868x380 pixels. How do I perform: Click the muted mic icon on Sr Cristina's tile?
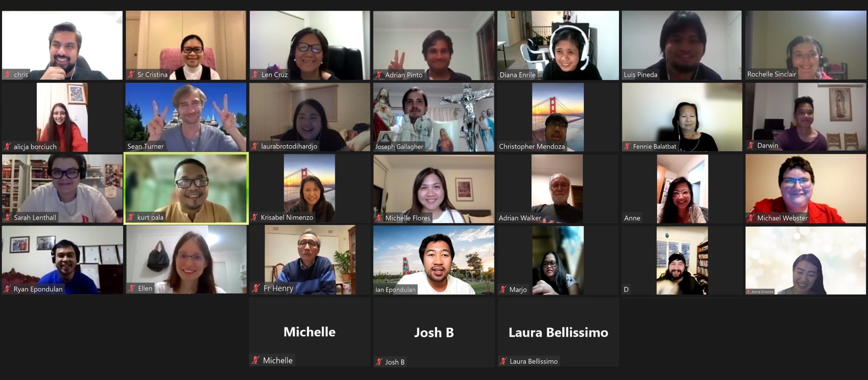[x=131, y=75]
